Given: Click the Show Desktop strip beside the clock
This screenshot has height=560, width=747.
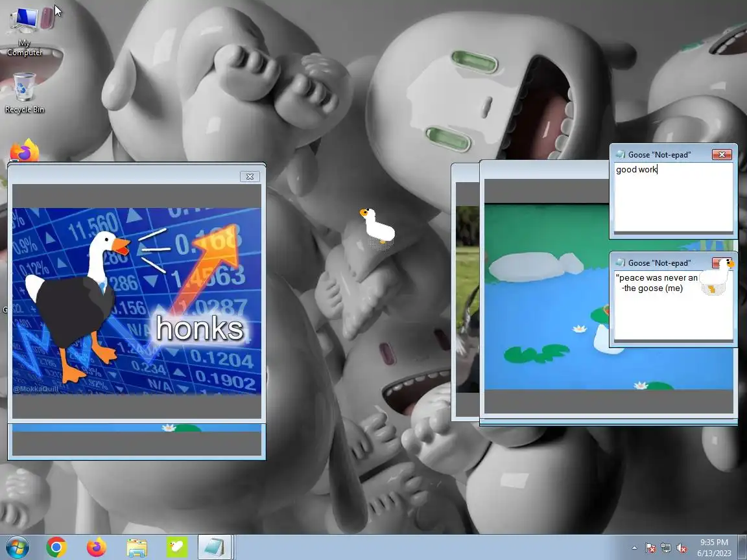Looking at the screenshot, I should tap(742, 547).
